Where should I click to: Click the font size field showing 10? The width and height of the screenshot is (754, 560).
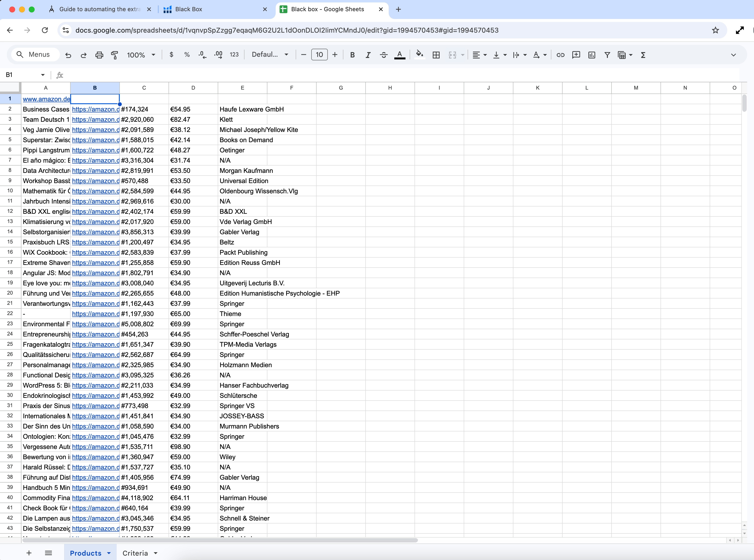319,55
